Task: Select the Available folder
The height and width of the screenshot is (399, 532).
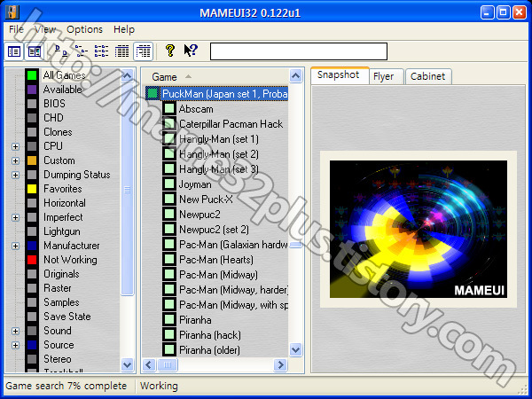Action: [x=62, y=90]
